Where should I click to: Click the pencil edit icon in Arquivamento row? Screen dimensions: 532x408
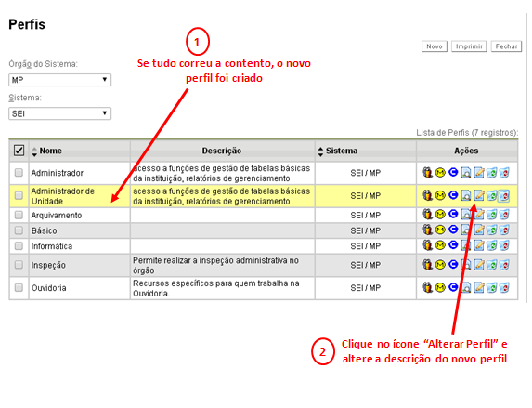coord(479,215)
